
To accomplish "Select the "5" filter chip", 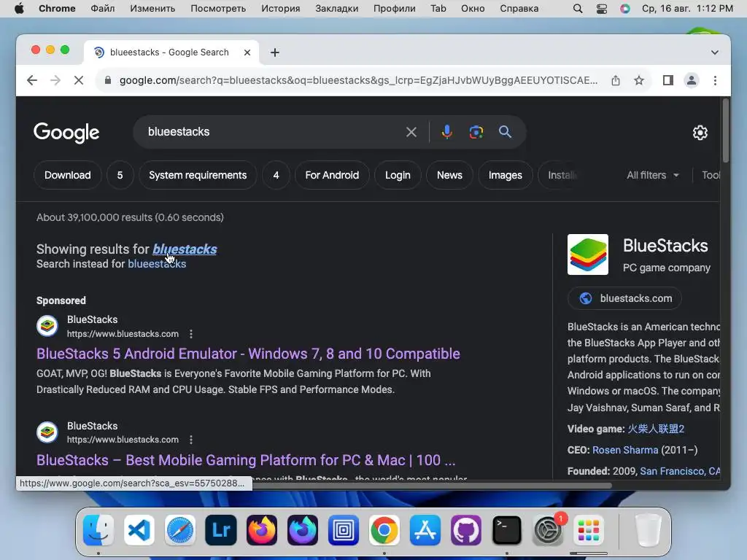I will click(120, 175).
